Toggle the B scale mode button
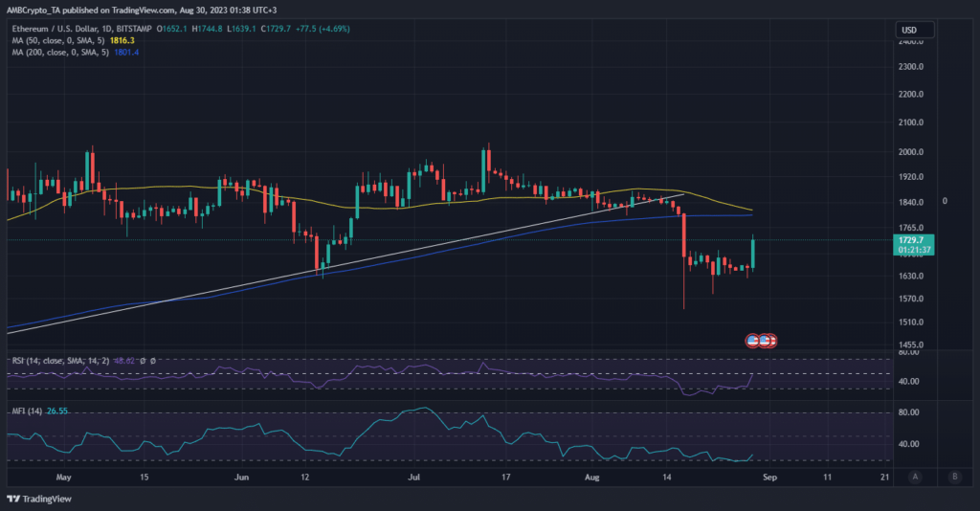Screen dimensions: 980x511 coord(953,477)
